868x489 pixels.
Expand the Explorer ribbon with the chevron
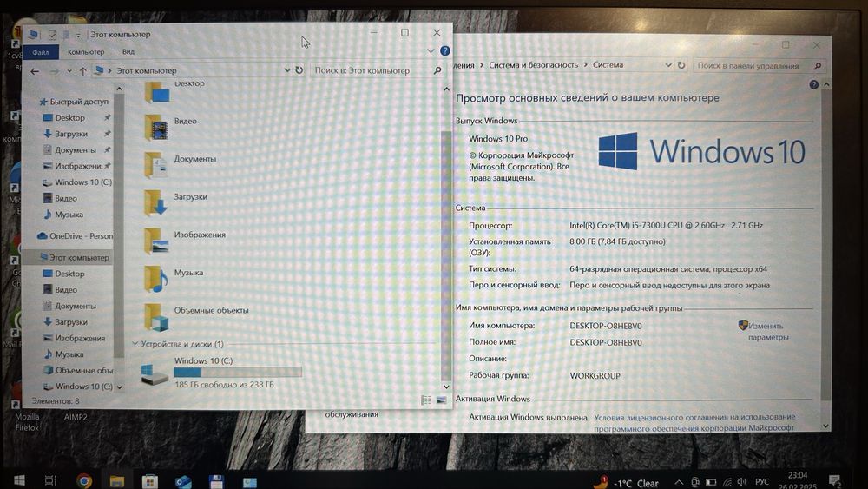click(431, 51)
